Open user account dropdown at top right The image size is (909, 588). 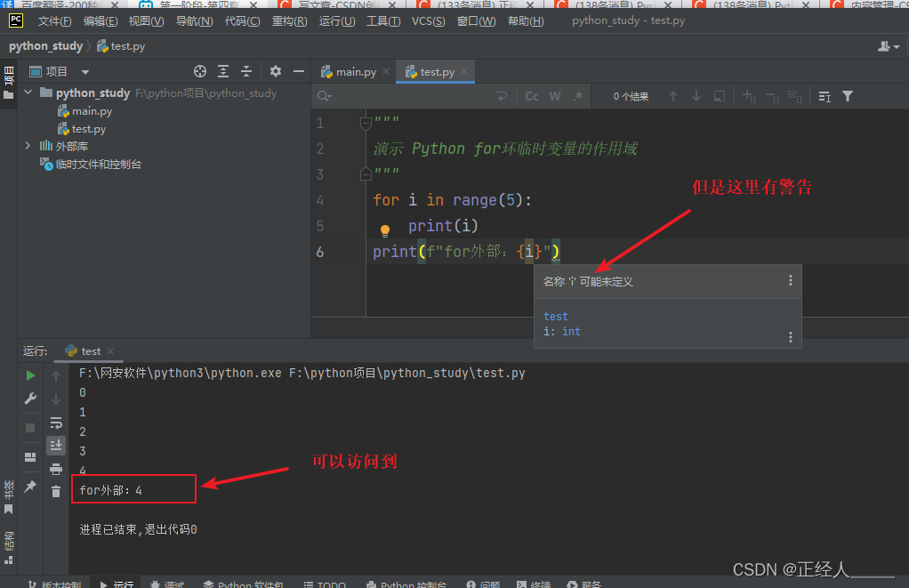[x=889, y=46]
